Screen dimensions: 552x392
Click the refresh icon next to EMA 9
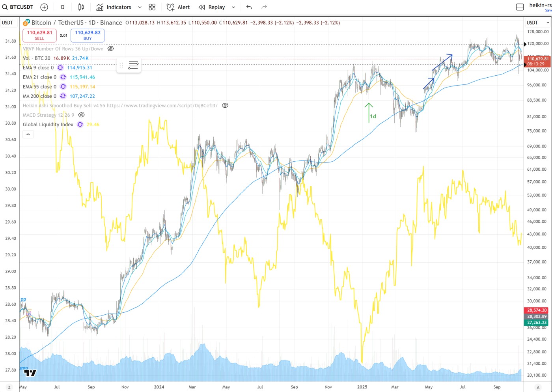point(60,68)
